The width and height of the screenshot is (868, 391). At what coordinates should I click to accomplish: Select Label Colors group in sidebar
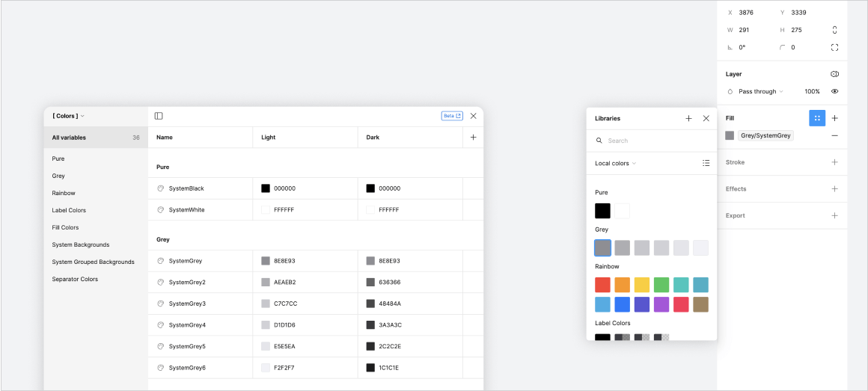tap(69, 210)
